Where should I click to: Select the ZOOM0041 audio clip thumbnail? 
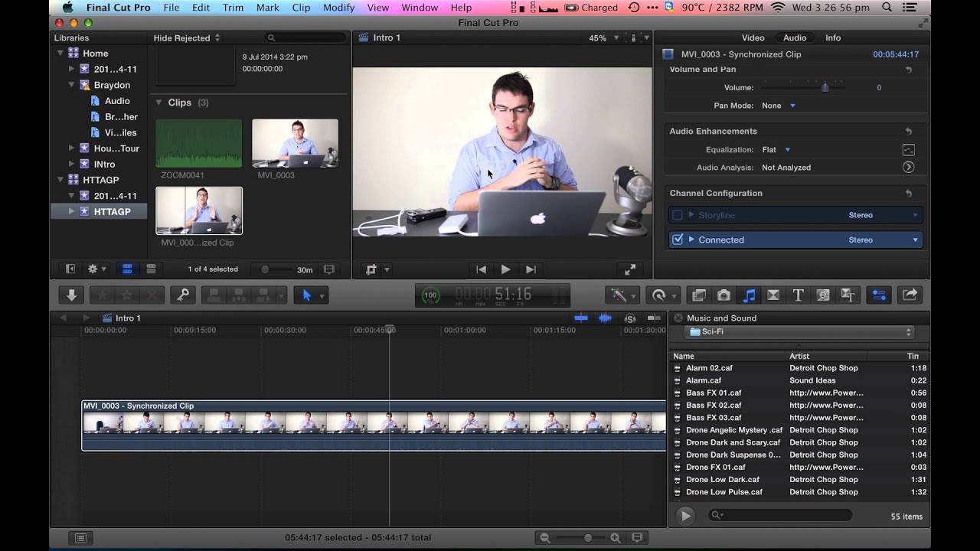[199, 143]
